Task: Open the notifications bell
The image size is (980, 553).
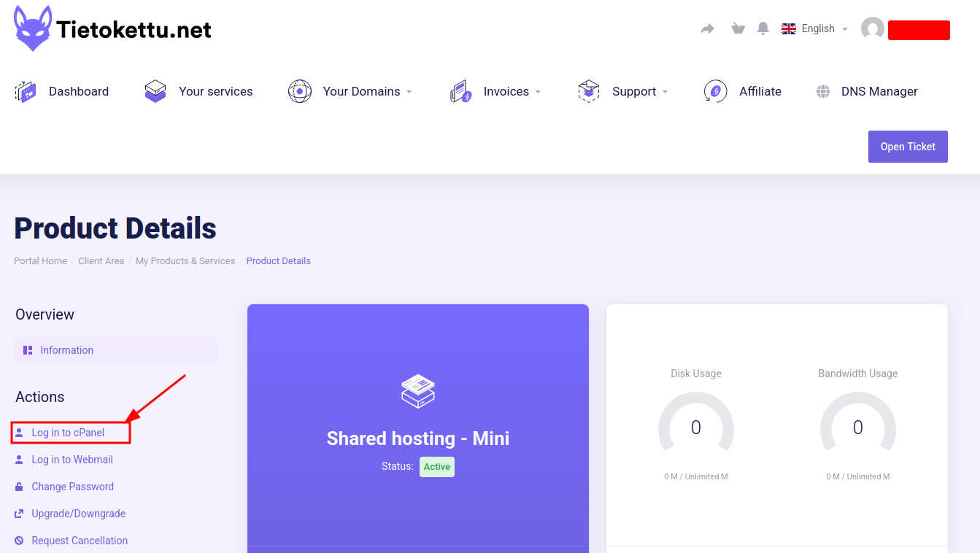Action: [763, 28]
